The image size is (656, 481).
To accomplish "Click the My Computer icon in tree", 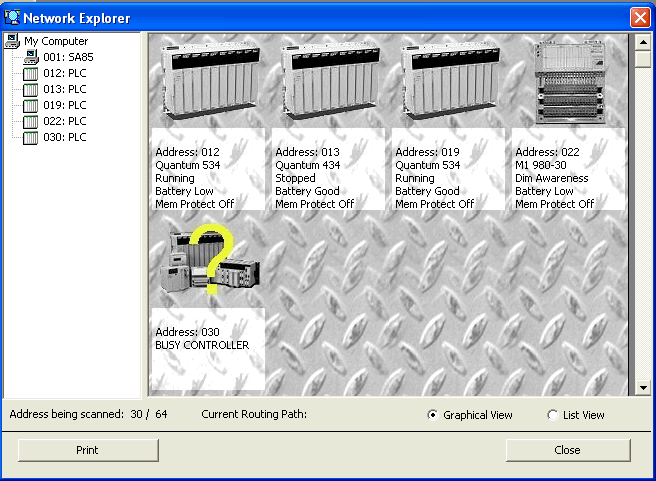I will point(12,41).
